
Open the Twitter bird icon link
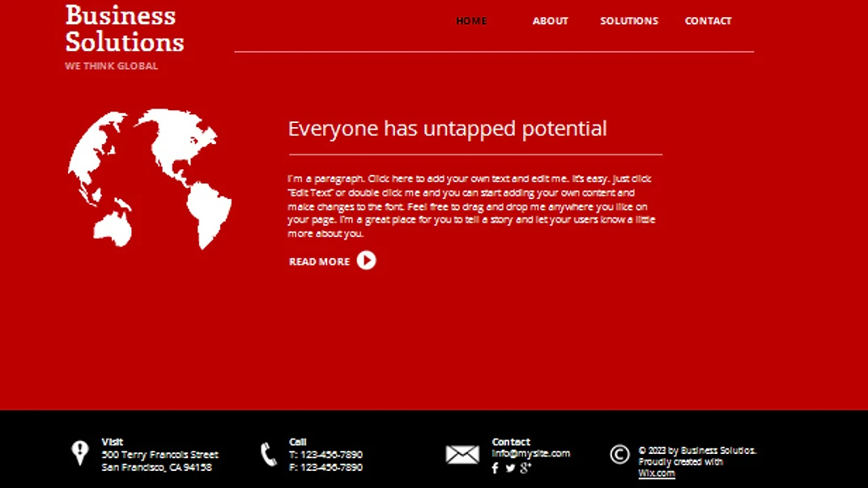point(510,468)
